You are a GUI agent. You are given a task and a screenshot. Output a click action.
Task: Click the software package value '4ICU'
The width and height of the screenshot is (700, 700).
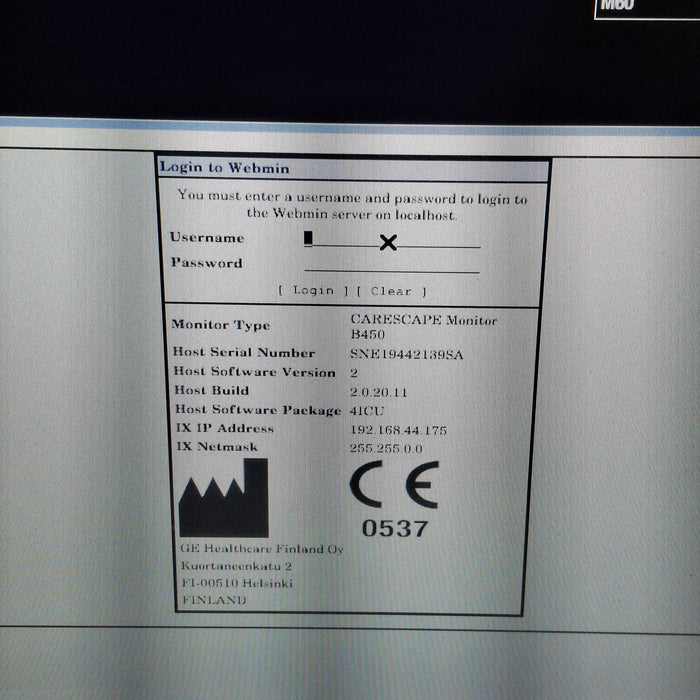pos(367,411)
